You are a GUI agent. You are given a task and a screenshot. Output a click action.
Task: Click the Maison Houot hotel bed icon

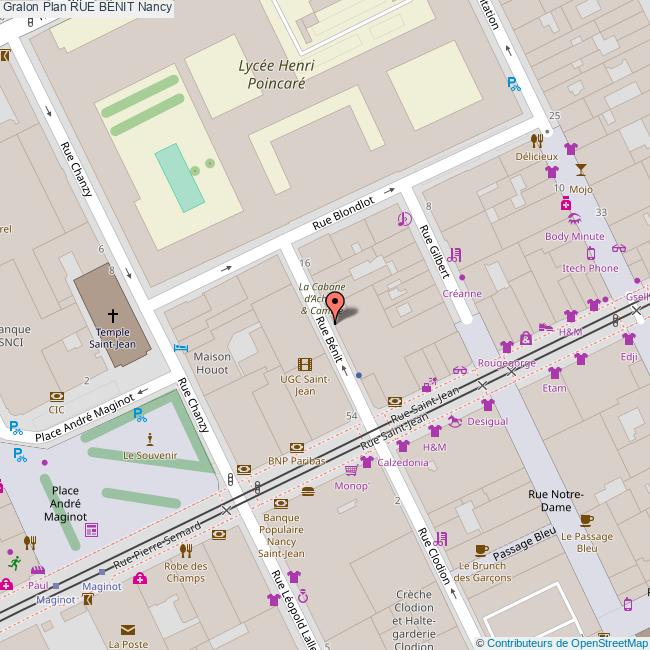[180, 347]
